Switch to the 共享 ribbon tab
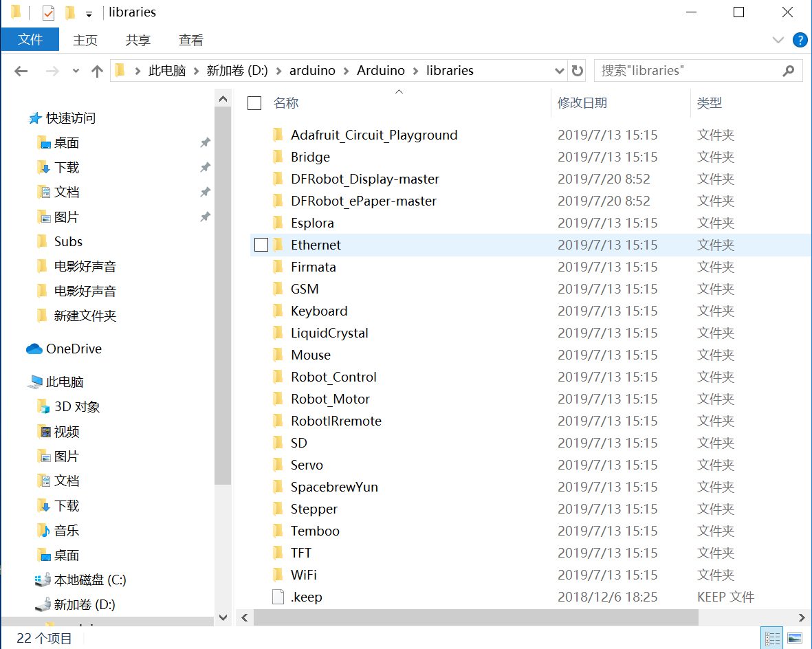Screen dimensions: 812x649 138,40
